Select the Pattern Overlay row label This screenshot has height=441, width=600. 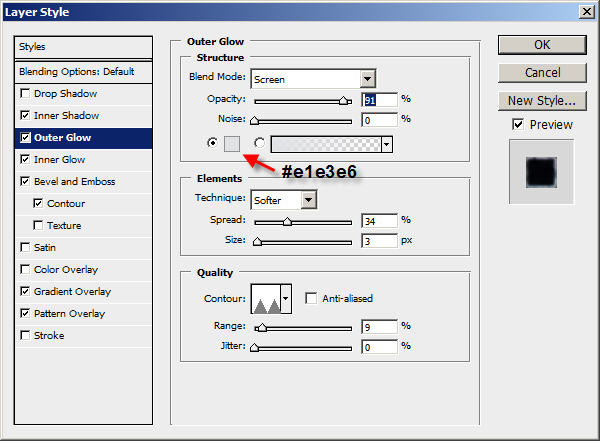[x=69, y=314]
